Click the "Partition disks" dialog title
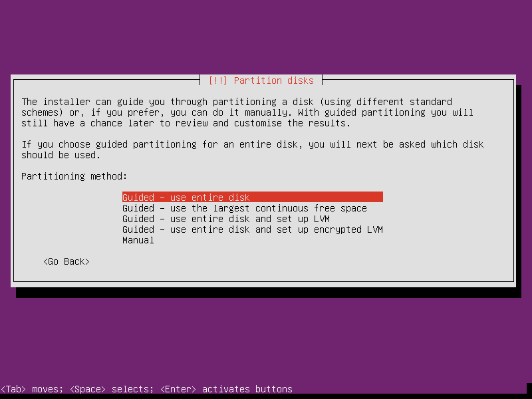This screenshot has width=532, height=399. pyautogui.click(x=274, y=80)
